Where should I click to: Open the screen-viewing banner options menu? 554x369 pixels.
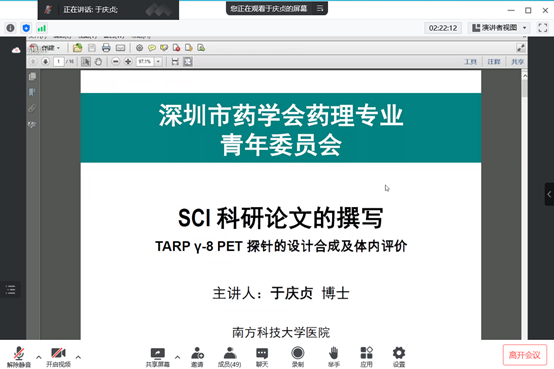point(320,8)
